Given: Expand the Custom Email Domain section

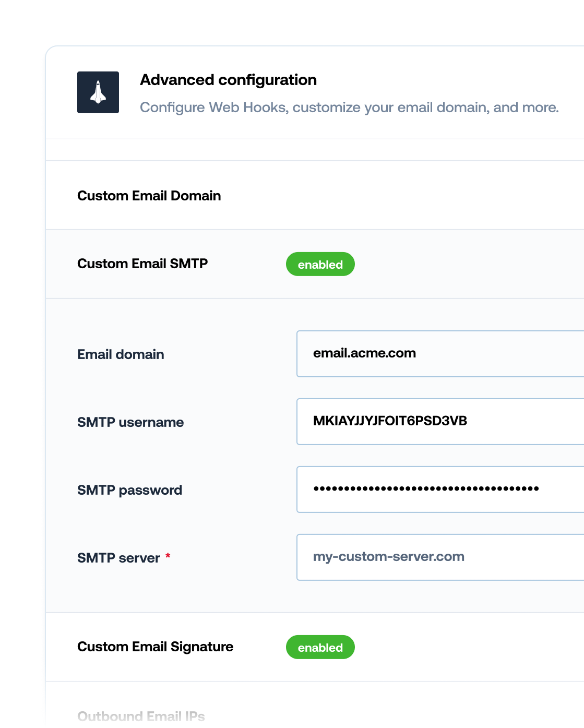Looking at the screenshot, I should 149,196.
